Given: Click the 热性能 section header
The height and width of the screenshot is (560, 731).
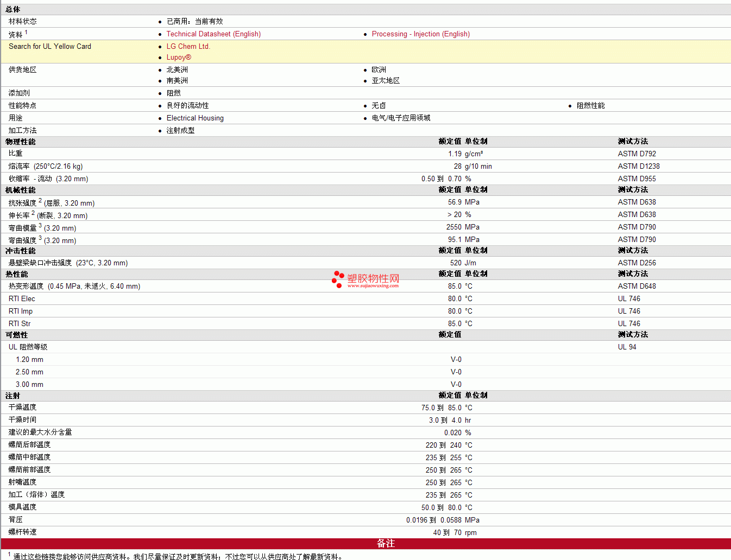Looking at the screenshot, I should click(x=17, y=274).
